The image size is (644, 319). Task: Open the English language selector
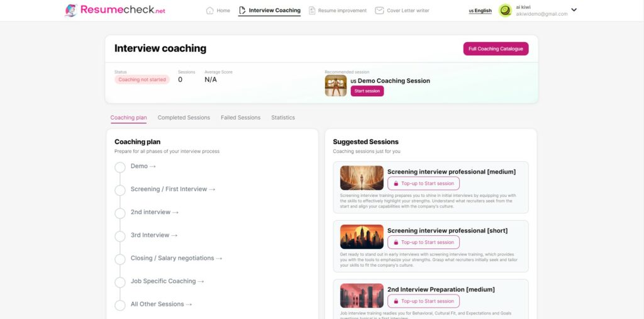(x=480, y=11)
